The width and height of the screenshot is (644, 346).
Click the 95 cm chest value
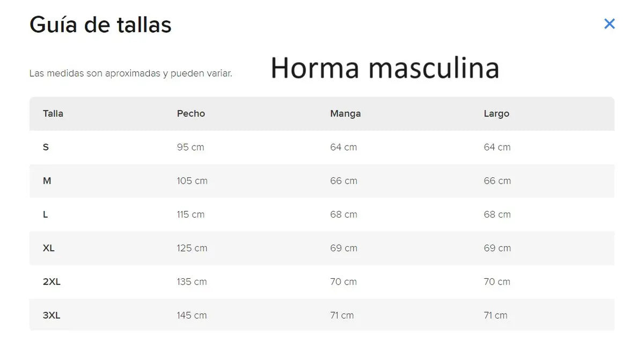click(x=191, y=147)
